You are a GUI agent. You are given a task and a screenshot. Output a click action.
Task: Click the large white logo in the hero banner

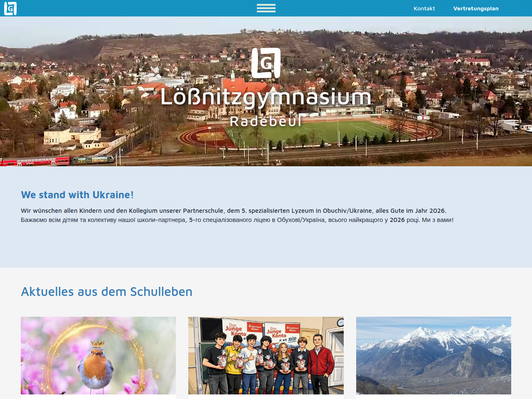pyautogui.click(x=266, y=63)
